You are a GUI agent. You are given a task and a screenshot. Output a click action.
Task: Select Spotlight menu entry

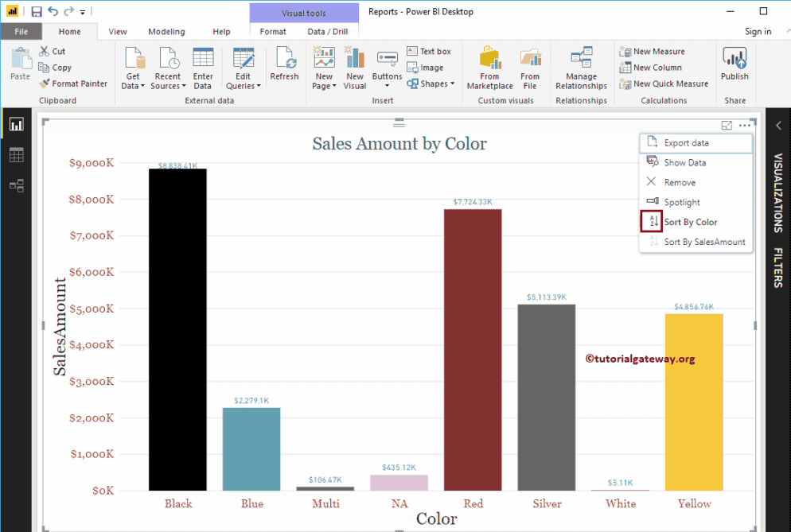tap(696, 202)
